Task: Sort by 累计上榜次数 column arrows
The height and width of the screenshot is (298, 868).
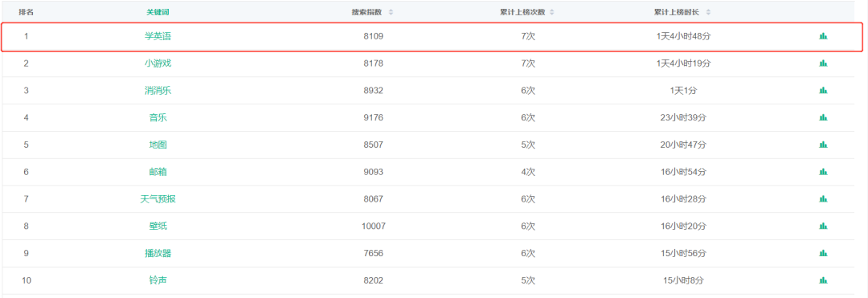Action: tap(551, 12)
